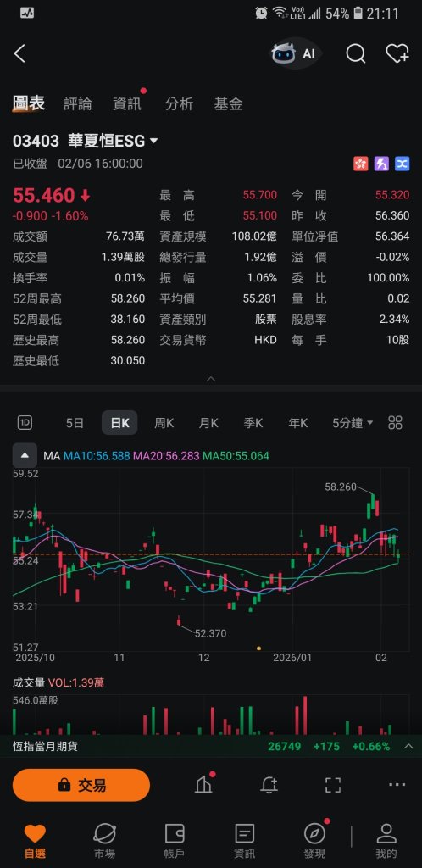Open the search magnifier icon

(356, 53)
